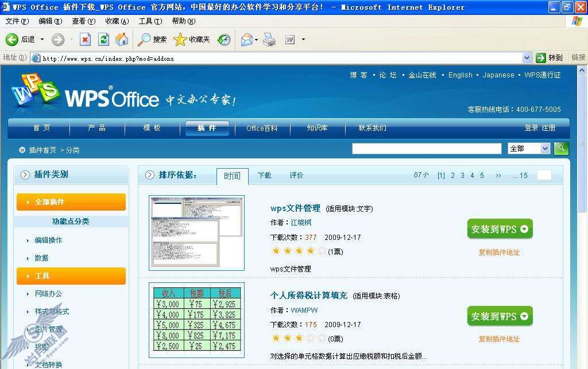The width and height of the screenshot is (588, 369).
Task: Sort by 时间 tab
Action: [x=232, y=176]
